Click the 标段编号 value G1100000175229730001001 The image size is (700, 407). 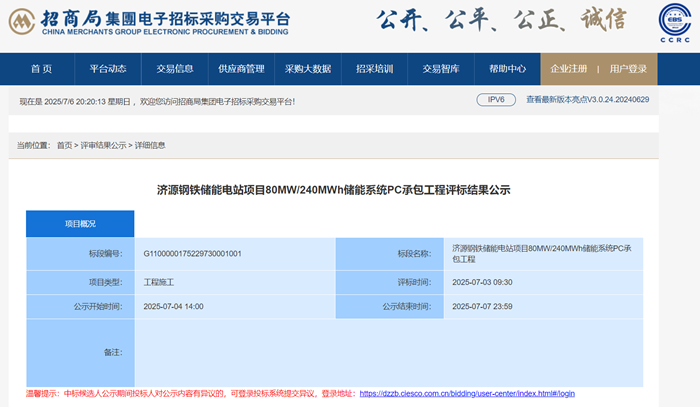point(192,254)
